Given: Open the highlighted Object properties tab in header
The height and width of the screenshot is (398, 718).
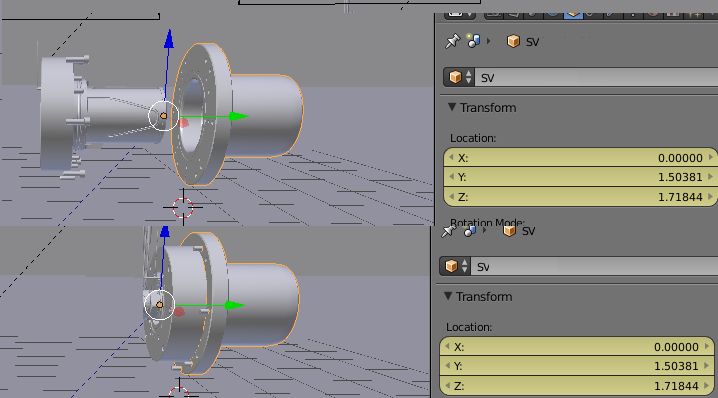Looking at the screenshot, I should pos(573,15).
